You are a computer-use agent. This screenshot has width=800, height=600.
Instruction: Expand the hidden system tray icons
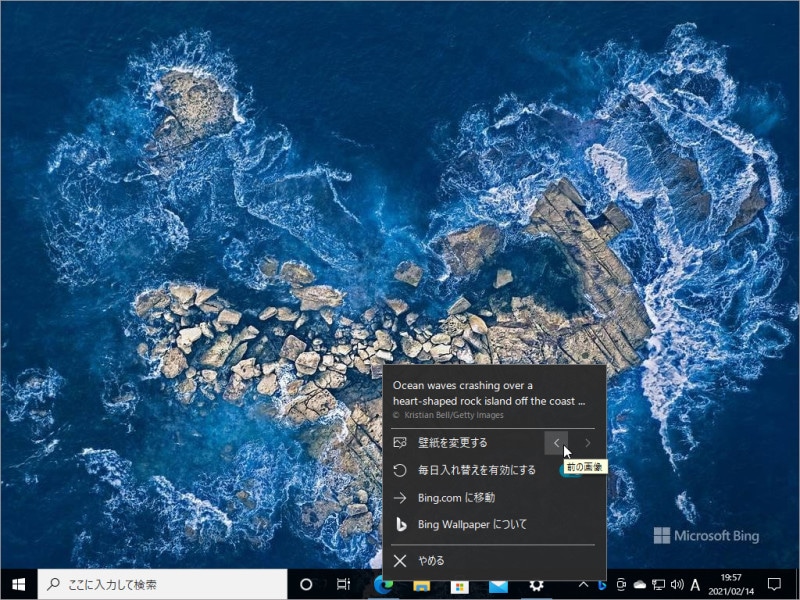[x=584, y=584]
